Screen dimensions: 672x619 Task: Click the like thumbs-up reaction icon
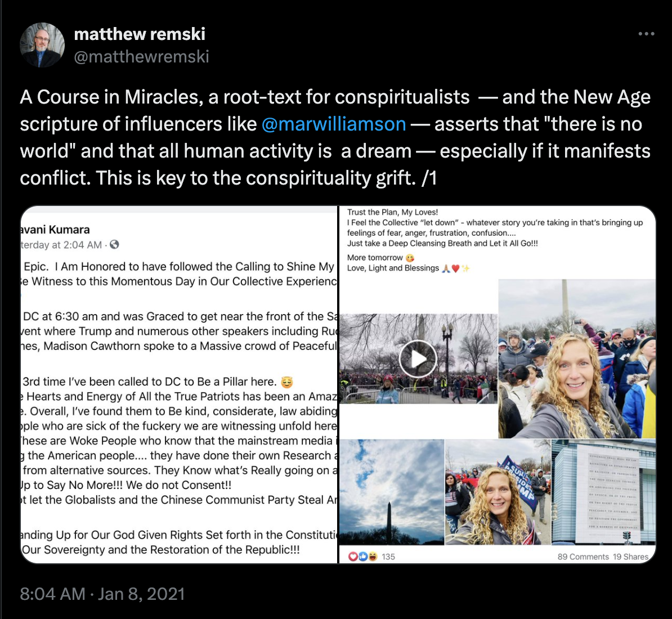[362, 557]
